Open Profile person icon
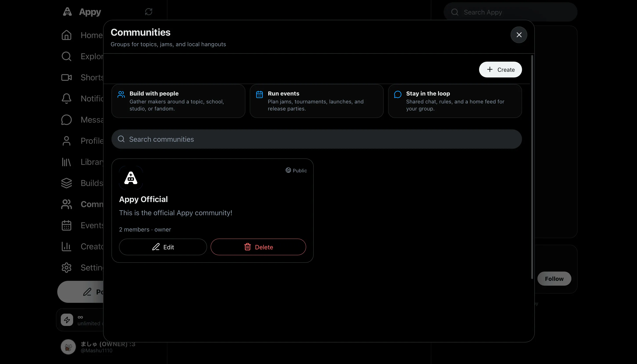 [x=67, y=141]
